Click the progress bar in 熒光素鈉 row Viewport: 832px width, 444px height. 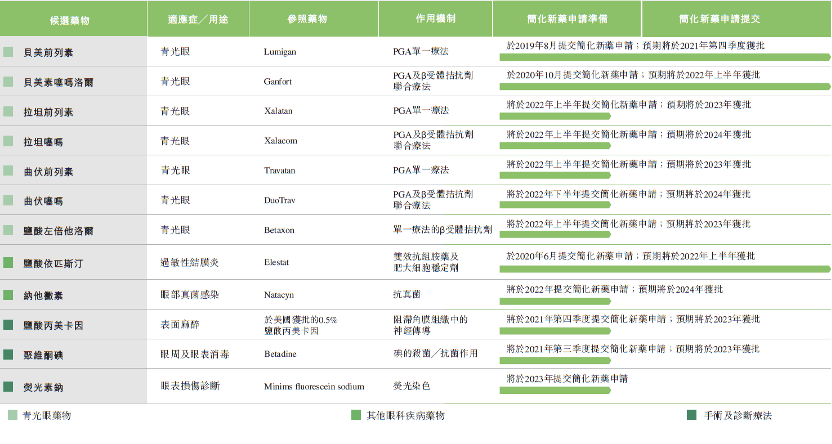point(555,390)
